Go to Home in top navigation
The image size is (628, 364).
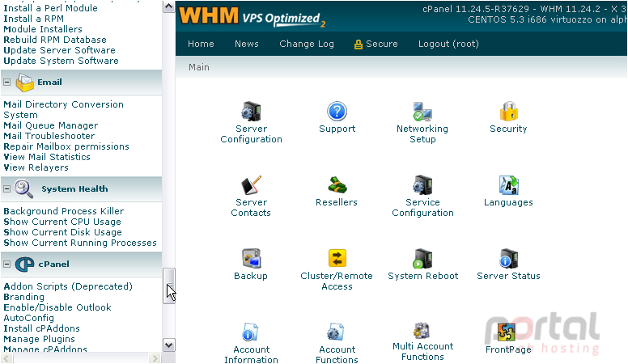click(x=201, y=44)
